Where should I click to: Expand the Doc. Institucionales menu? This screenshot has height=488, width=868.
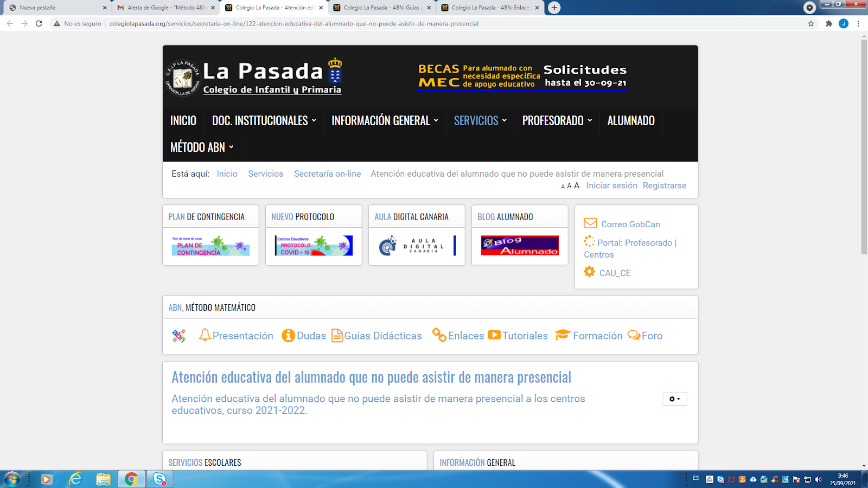pyautogui.click(x=264, y=120)
